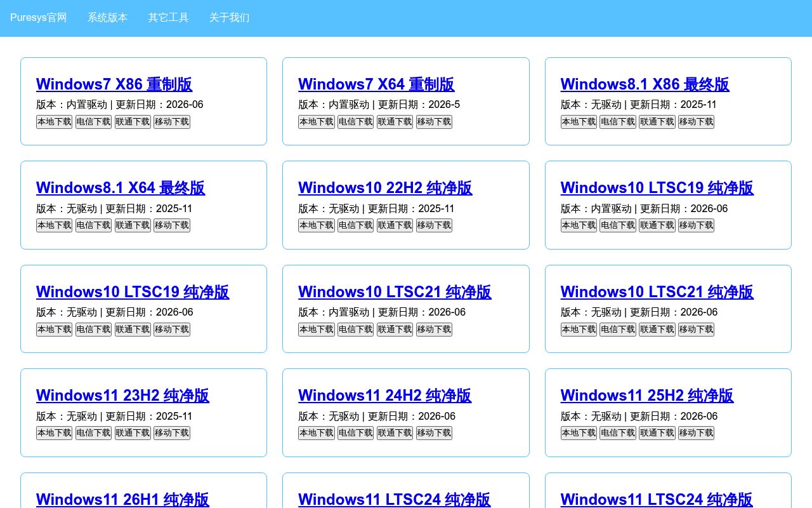
Task: Open the Windows10 22H2 纯净版 title link
Action: (x=385, y=188)
